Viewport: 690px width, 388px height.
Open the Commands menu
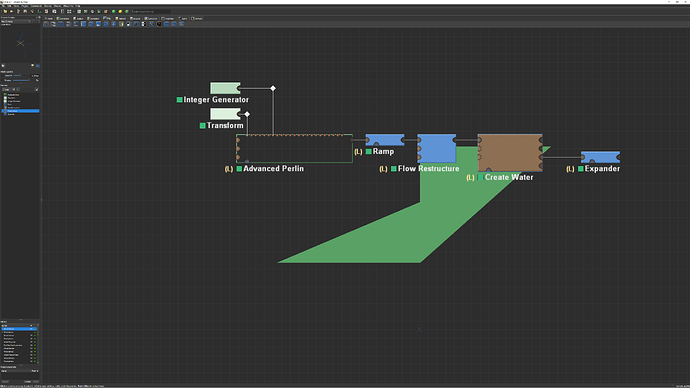pos(36,6)
